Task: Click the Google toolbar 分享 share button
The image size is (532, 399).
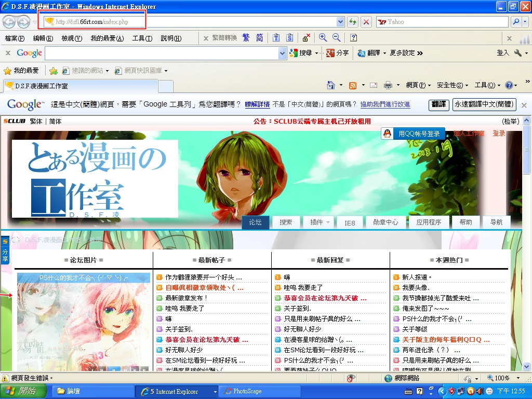Action: point(338,53)
